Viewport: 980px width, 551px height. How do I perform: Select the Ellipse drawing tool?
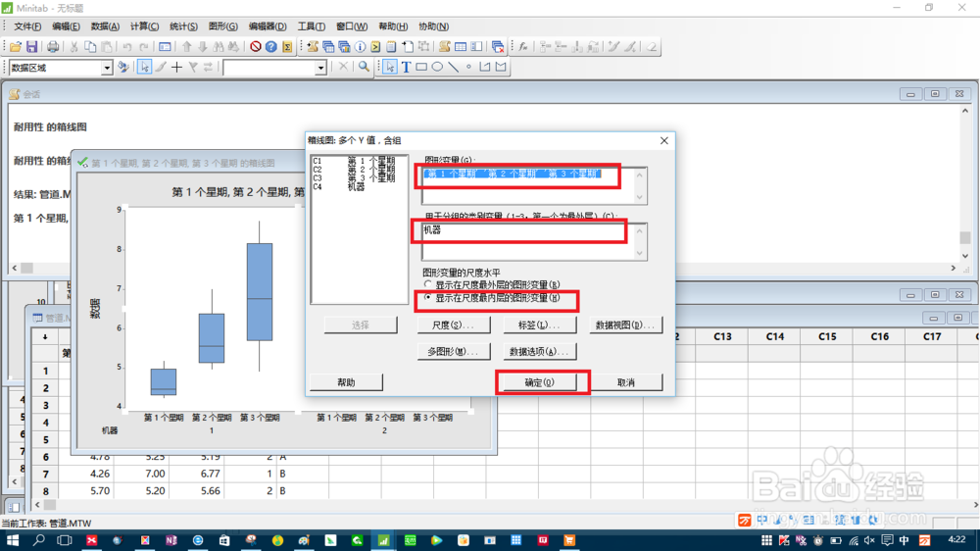437,67
